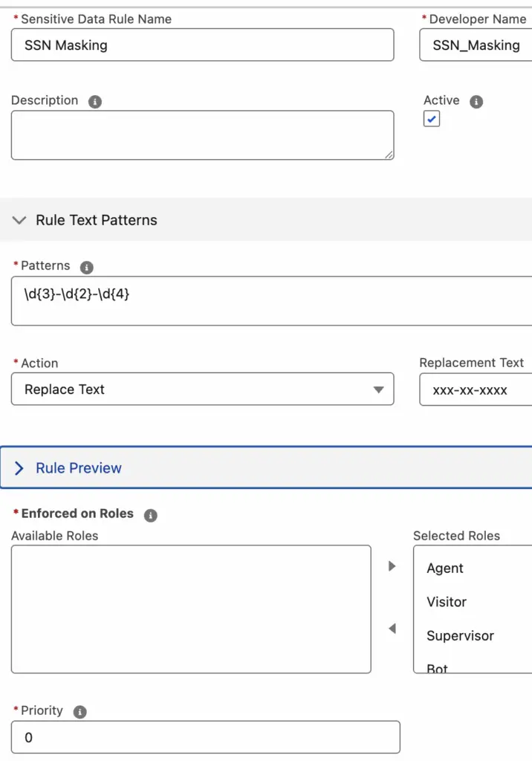Click the Active info icon
This screenshot has height=761, width=532.
pyautogui.click(x=476, y=101)
